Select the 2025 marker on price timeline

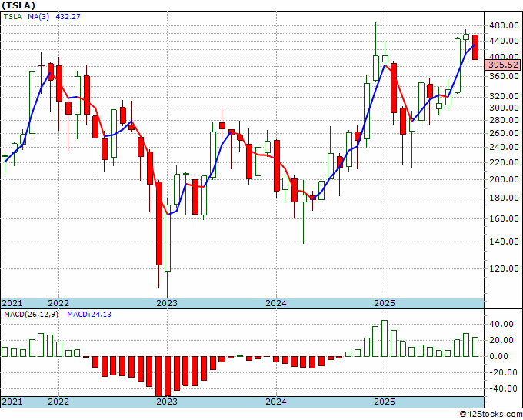pos(385,303)
